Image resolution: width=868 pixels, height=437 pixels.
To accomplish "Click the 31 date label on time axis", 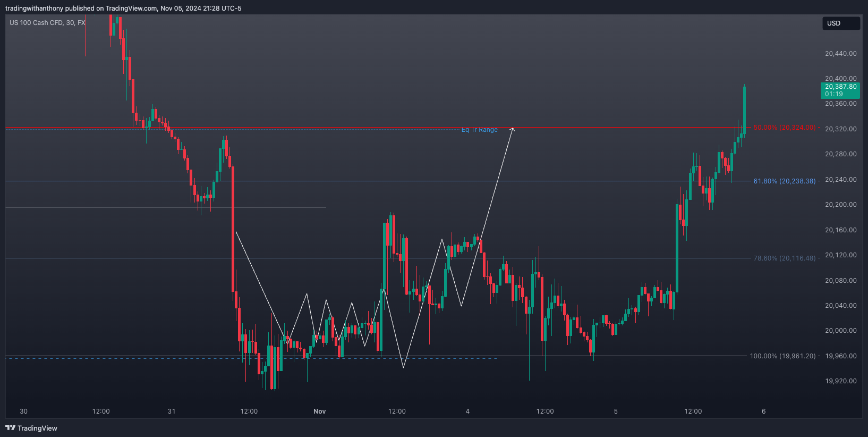I will pos(172,411).
